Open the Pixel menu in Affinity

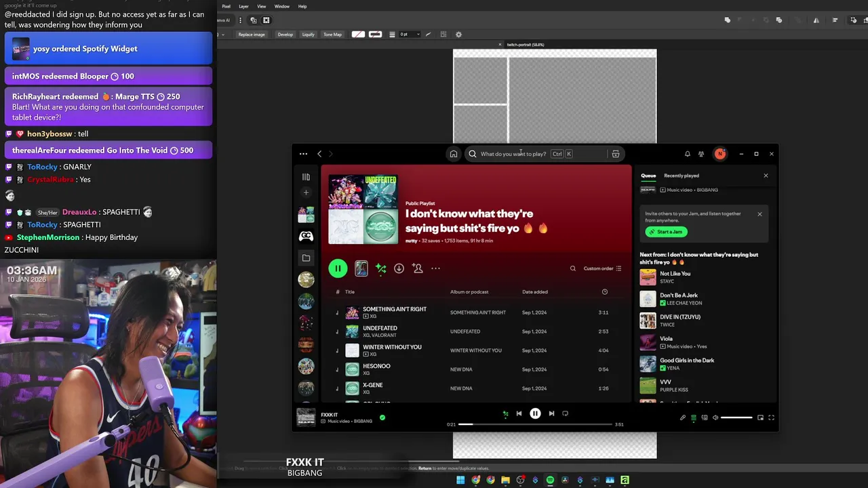tap(226, 6)
